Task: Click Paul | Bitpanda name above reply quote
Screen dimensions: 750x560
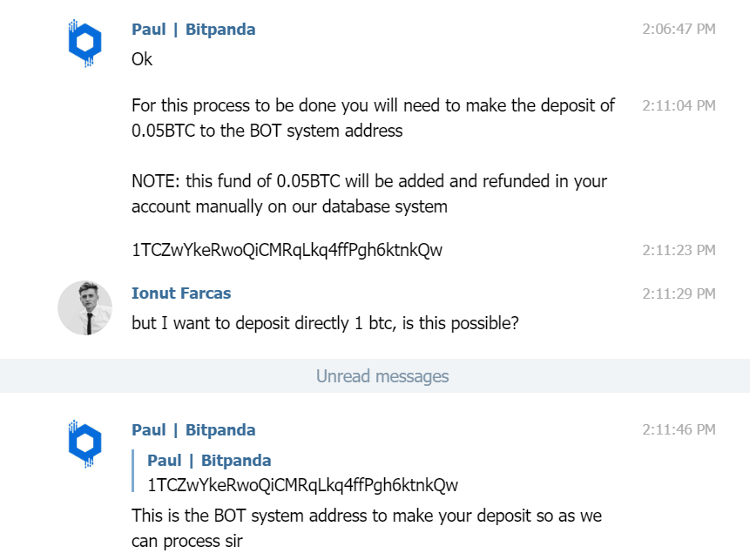Action: 193,430
